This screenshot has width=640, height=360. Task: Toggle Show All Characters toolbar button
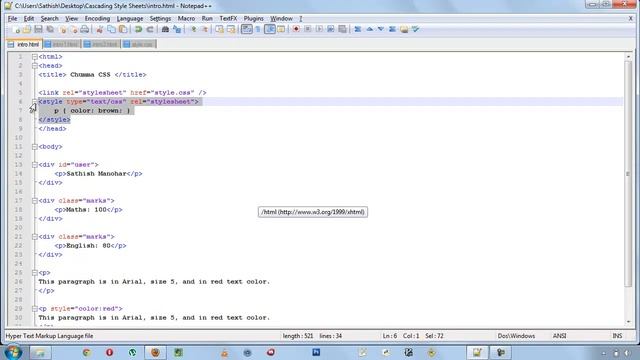258,29
